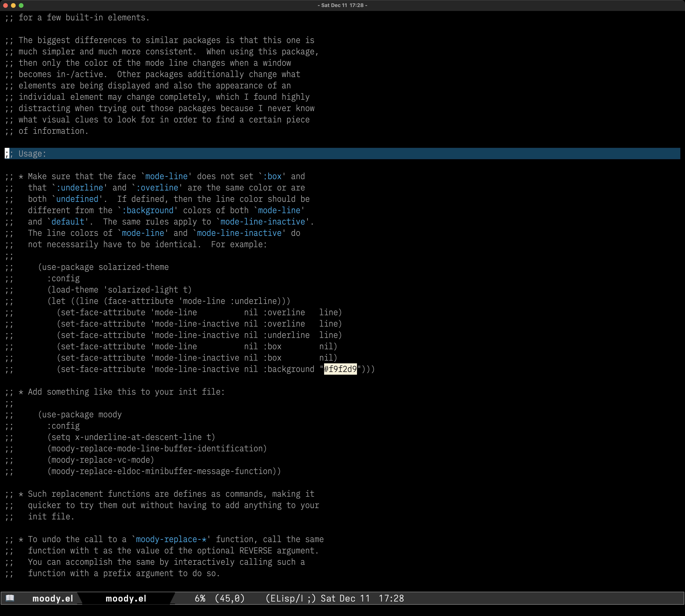The width and height of the screenshot is (685, 616).
Task: Click the red close window button
Action: pyautogui.click(x=5, y=5)
